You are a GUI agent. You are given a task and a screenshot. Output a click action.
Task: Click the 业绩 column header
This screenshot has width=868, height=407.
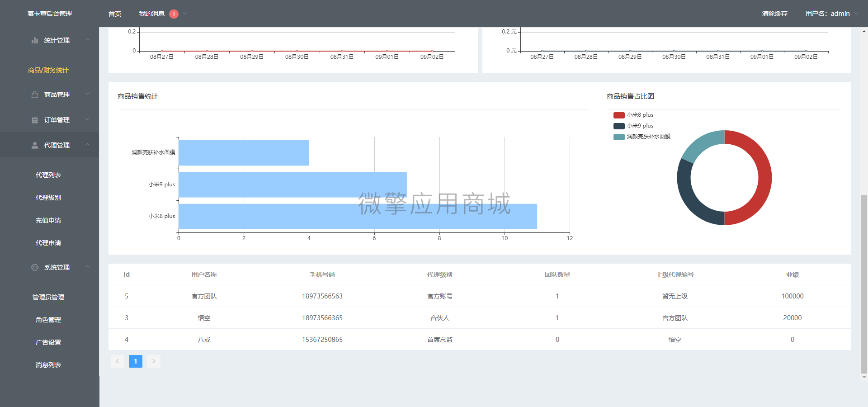(793, 274)
